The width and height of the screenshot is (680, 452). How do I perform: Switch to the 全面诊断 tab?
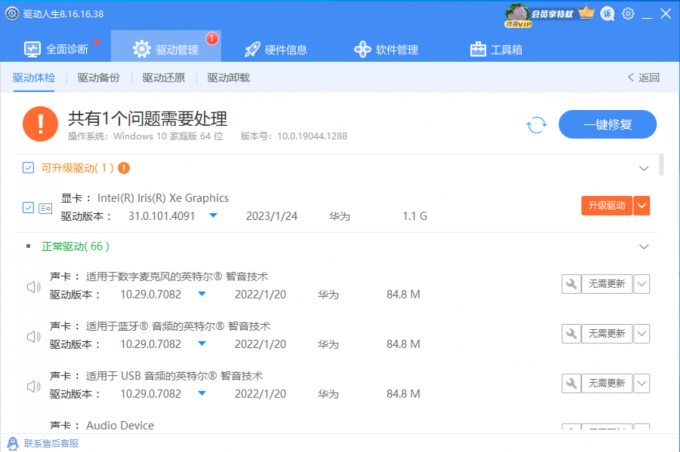[56, 49]
